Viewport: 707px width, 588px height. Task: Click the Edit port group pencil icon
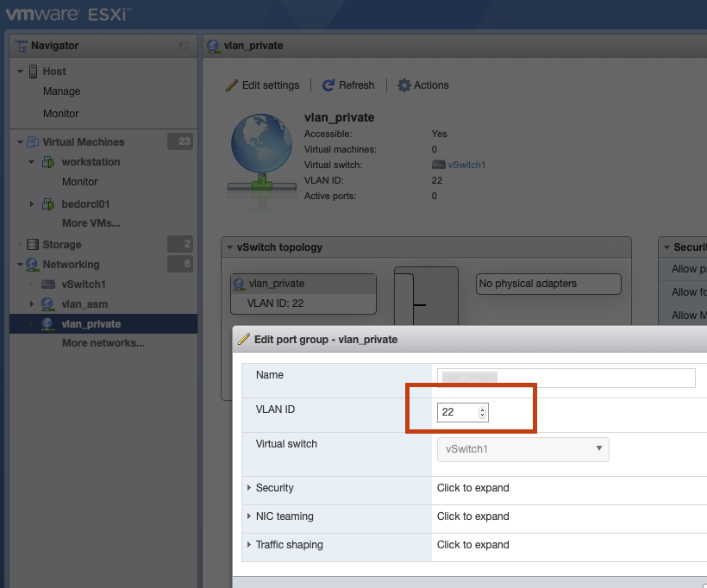coord(244,339)
